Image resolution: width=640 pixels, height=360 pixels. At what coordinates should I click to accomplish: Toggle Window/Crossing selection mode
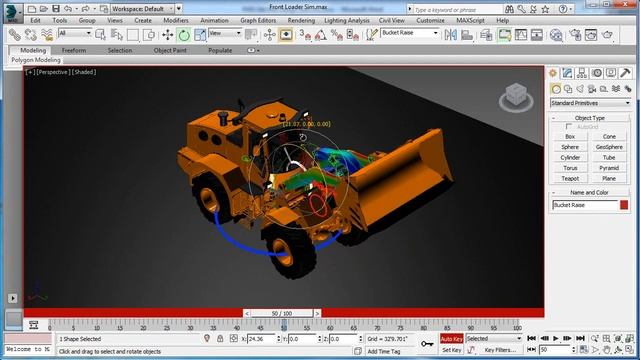149,35
